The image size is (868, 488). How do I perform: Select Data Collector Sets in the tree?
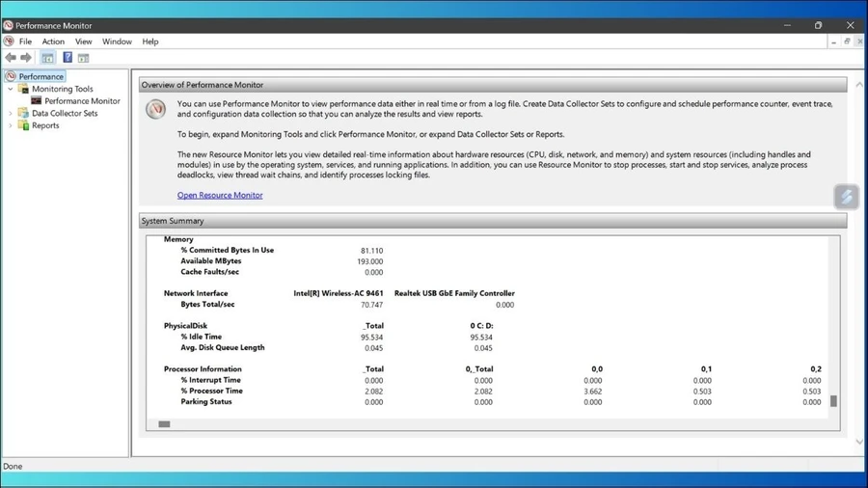pos(65,113)
